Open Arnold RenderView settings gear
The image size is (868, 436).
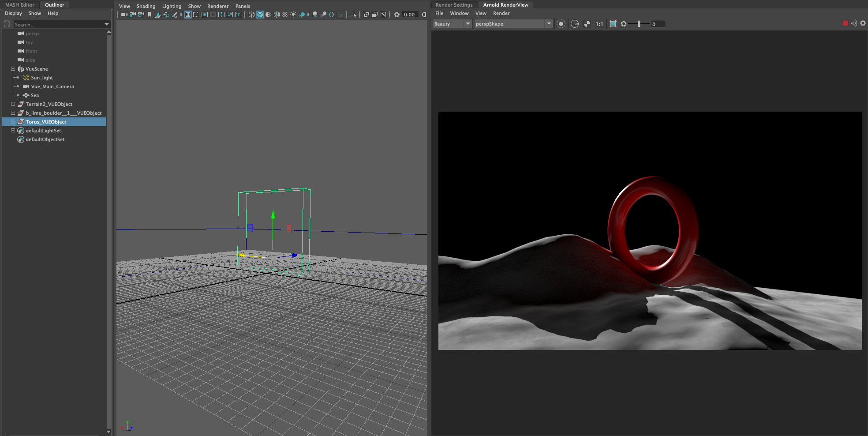tap(863, 23)
